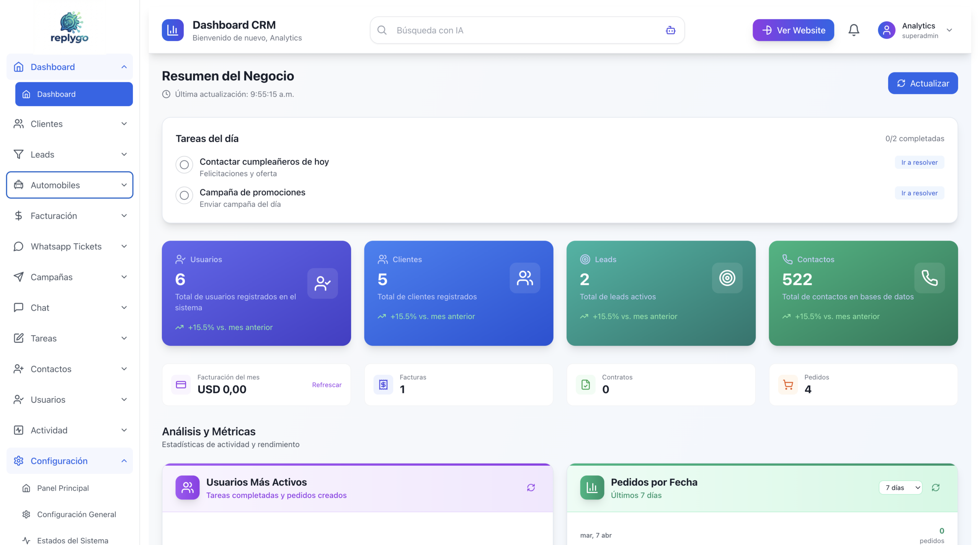Click the phone icon in Contactos card
Image resolution: width=980 pixels, height=545 pixels.
point(929,278)
